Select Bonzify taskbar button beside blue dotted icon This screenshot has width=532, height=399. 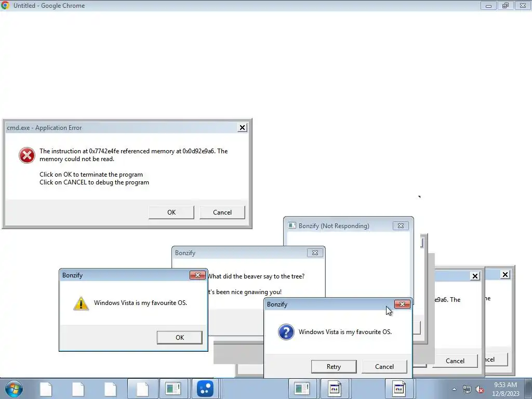[172, 389]
